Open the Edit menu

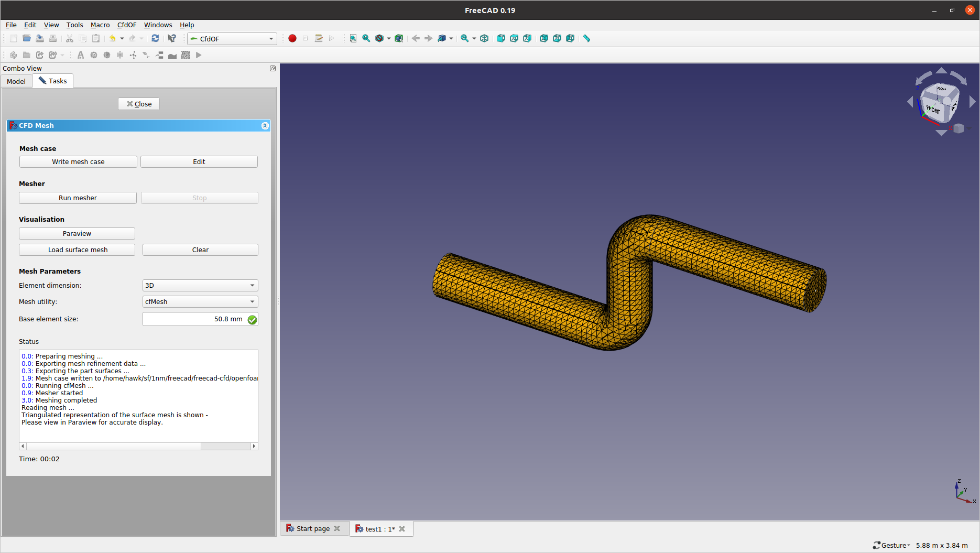[30, 25]
